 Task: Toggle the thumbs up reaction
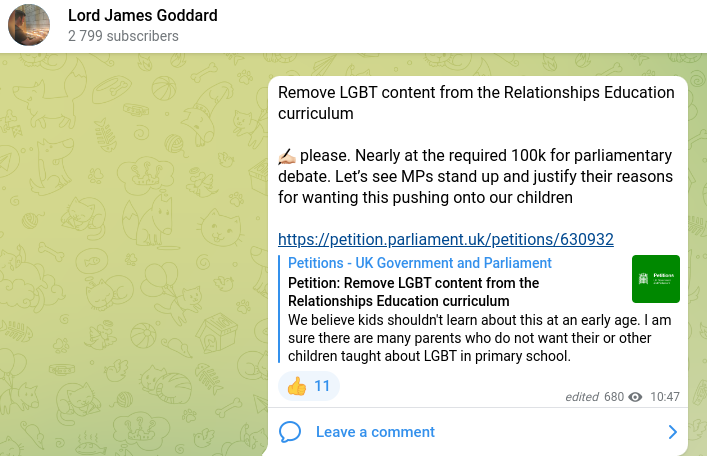pyautogui.click(x=309, y=386)
